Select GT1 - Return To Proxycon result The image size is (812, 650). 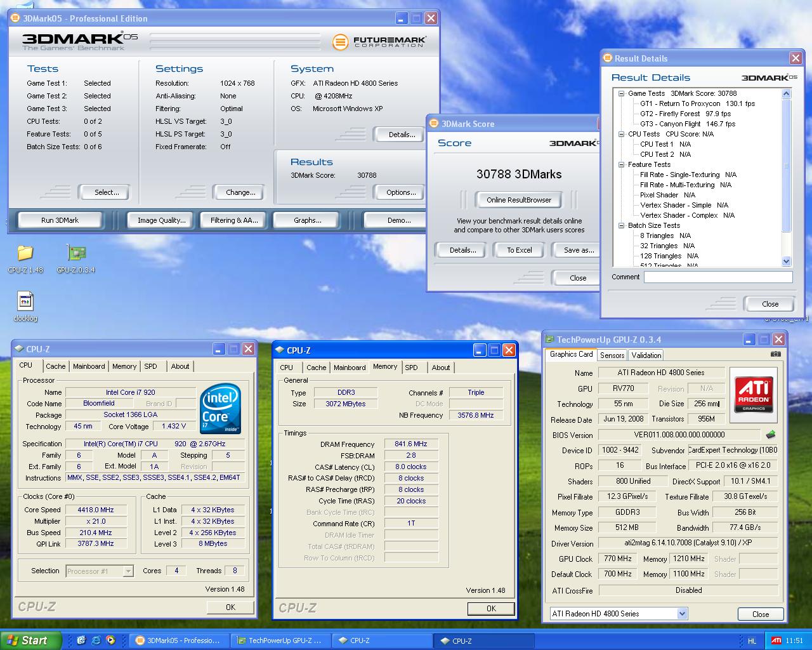pyautogui.click(x=697, y=103)
